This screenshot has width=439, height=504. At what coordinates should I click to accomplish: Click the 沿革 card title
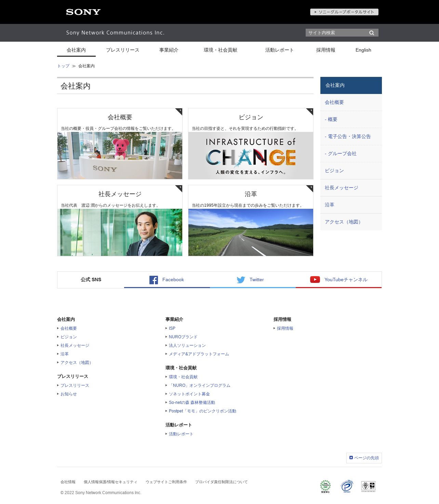coord(251,194)
